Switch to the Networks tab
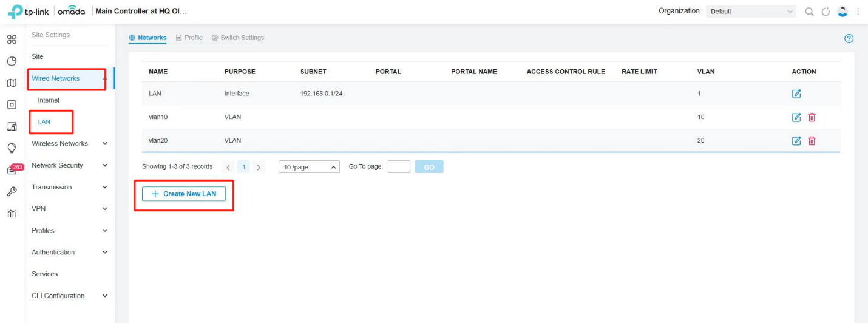 tap(147, 38)
